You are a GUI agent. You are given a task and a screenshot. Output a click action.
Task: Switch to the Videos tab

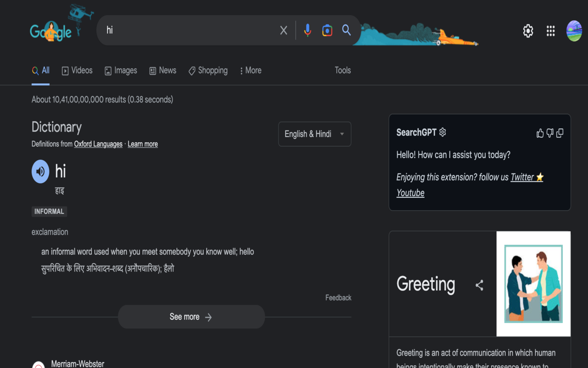pos(77,70)
